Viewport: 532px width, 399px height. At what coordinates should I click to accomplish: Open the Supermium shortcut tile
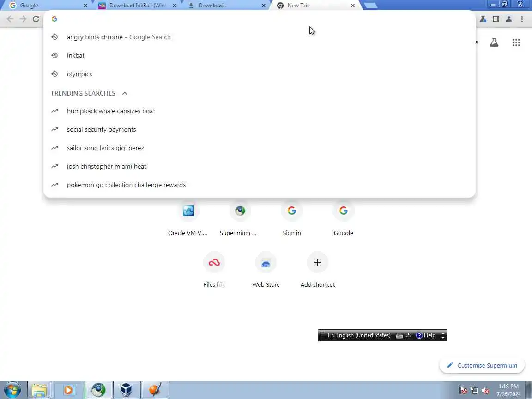click(240, 219)
